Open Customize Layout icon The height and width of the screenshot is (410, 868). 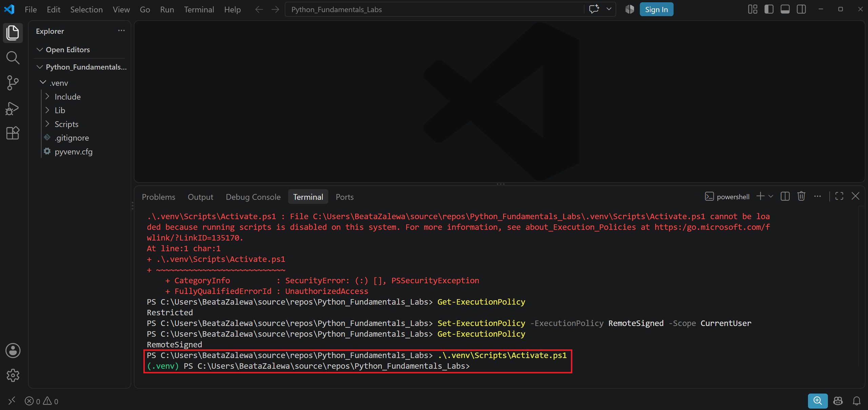pos(752,9)
